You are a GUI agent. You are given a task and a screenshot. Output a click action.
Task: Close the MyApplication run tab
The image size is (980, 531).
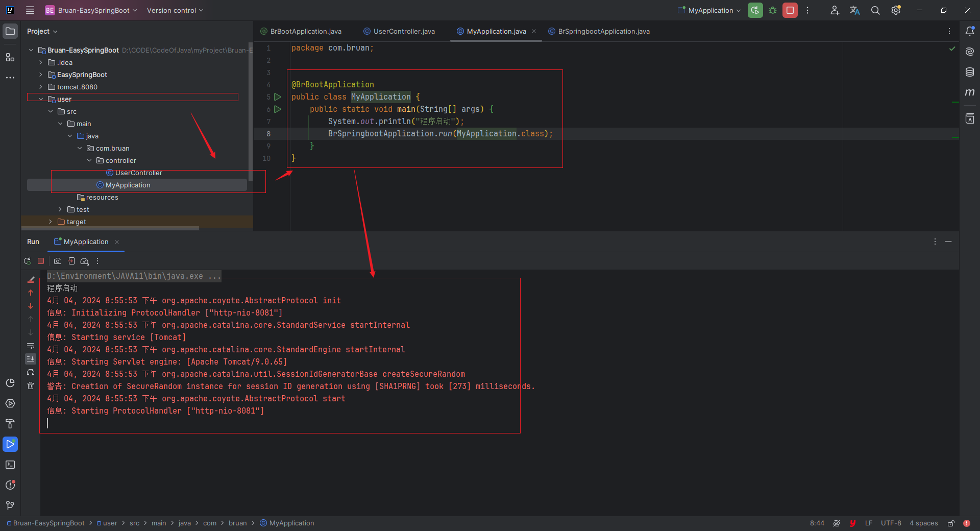pyautogui.click(x=117, y=242)
